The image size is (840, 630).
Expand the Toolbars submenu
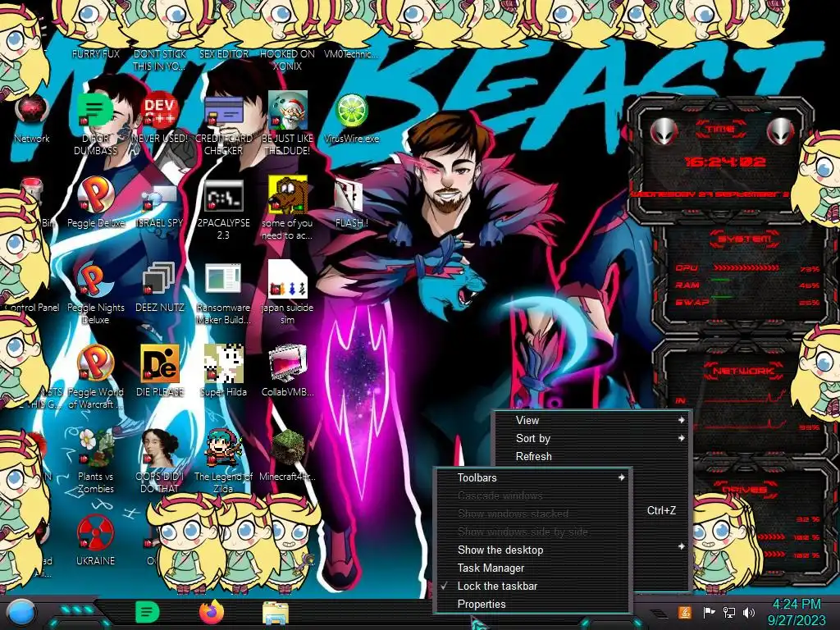point(533,477)
